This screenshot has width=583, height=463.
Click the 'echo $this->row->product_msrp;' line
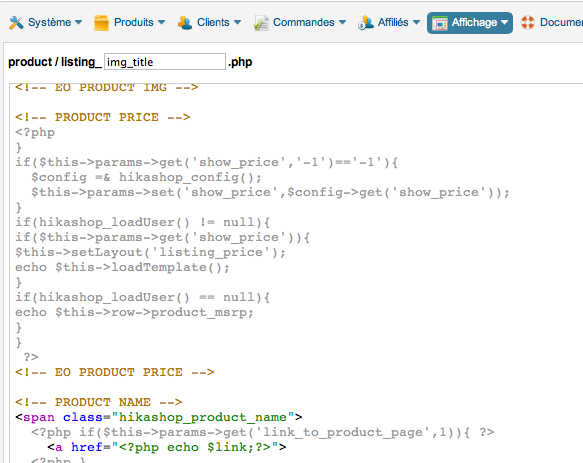pos(135,312)
